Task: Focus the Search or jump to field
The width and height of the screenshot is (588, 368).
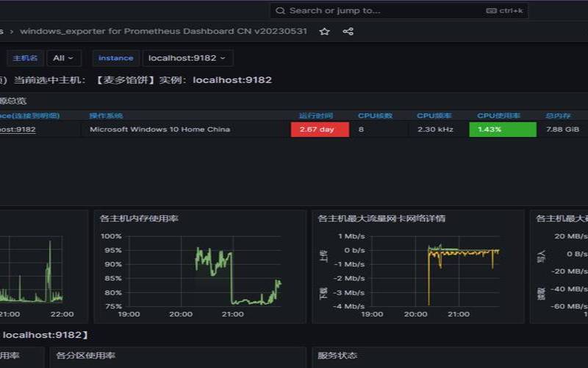Action: 399,11
